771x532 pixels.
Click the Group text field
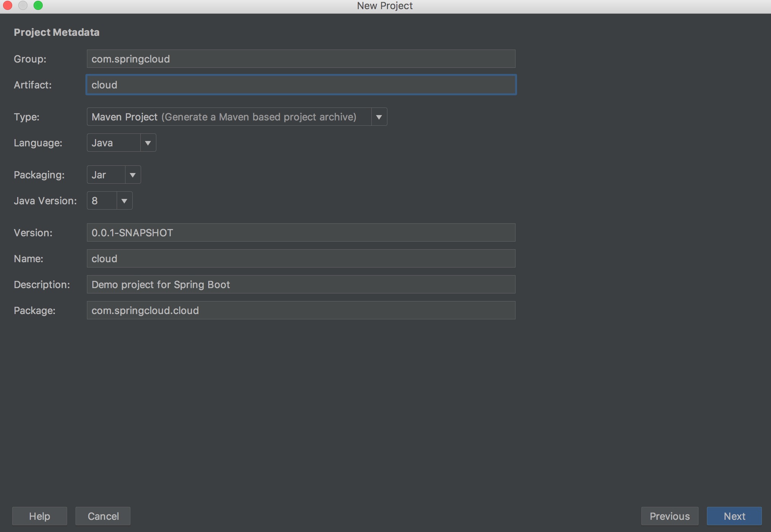300,59
